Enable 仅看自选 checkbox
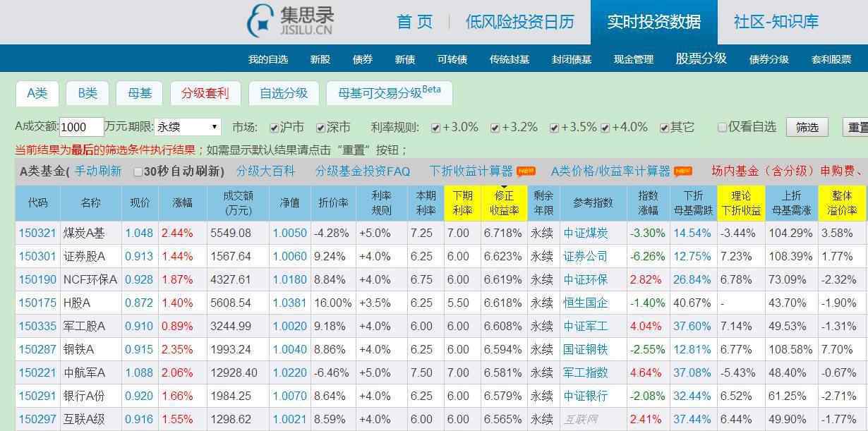 pyautogui.click(x=722, y=128)
